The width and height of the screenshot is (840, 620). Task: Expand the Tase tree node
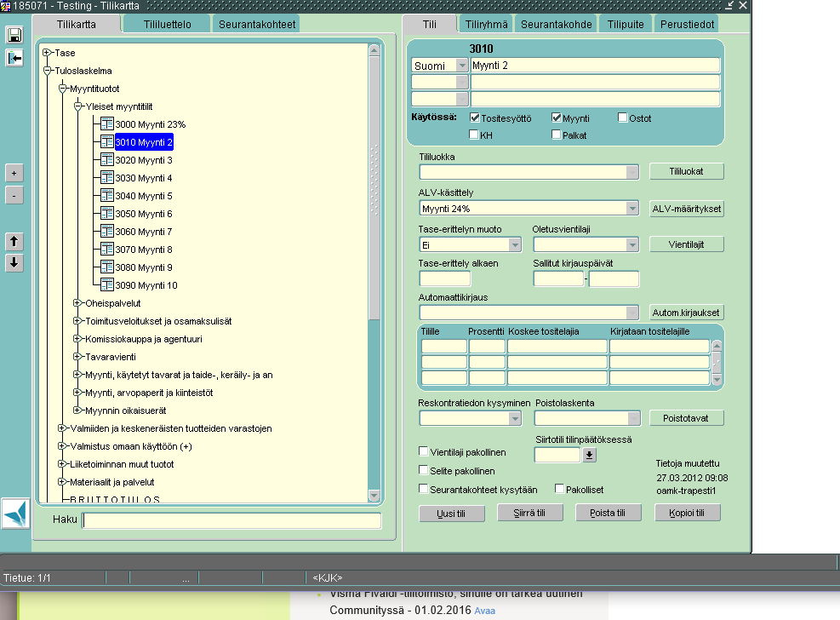[47, 53]
